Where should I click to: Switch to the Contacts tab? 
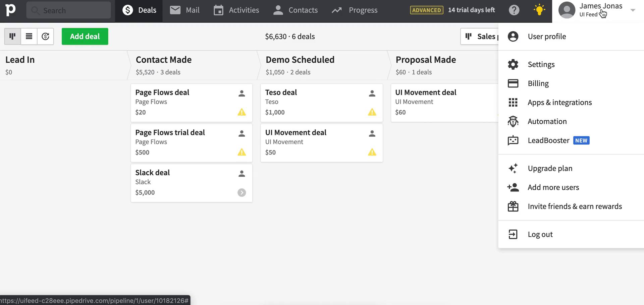click(x=295, y=10)
